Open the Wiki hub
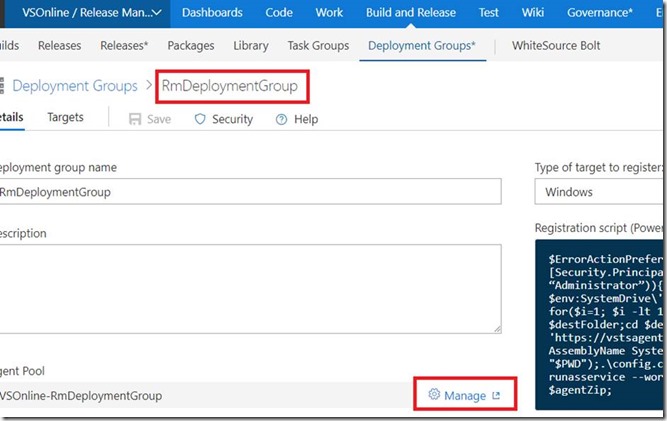This screenshot has height=421, width=667. pos(533,13)
